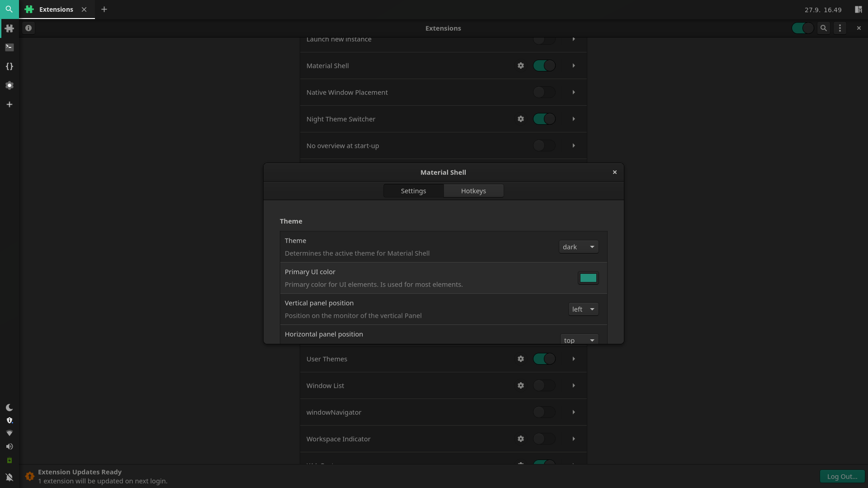Pick the Primary UI color swatch
The height and width of the screenshot is (488, 868).
(x=588, y=278)
